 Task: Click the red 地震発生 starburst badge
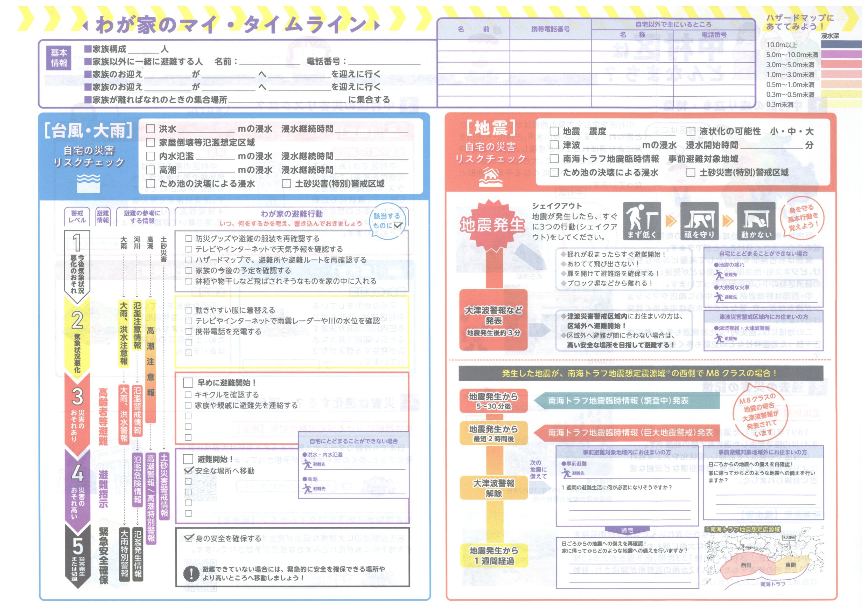coord(492,225)
